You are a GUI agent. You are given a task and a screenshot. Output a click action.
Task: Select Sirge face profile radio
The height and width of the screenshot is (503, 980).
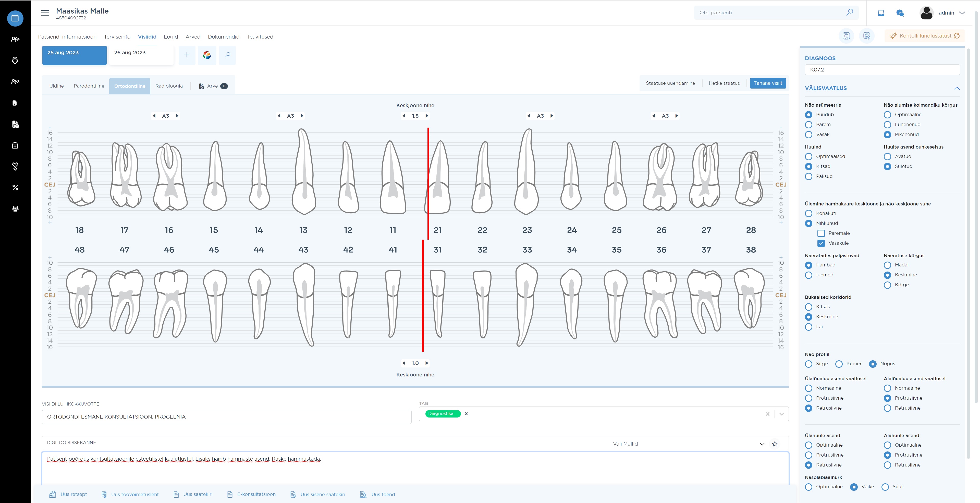tap(809, 364)
